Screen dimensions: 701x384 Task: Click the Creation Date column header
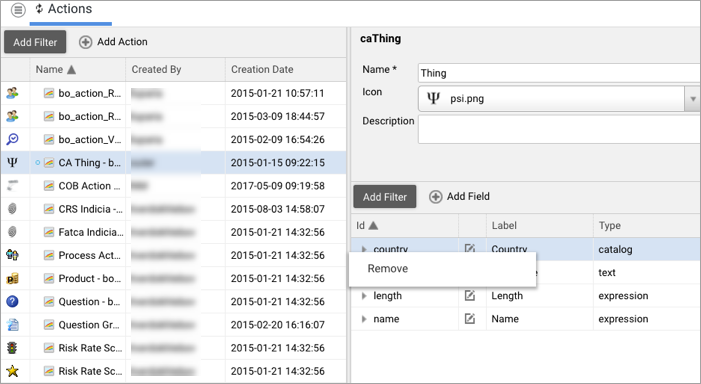tap(262, 69)
